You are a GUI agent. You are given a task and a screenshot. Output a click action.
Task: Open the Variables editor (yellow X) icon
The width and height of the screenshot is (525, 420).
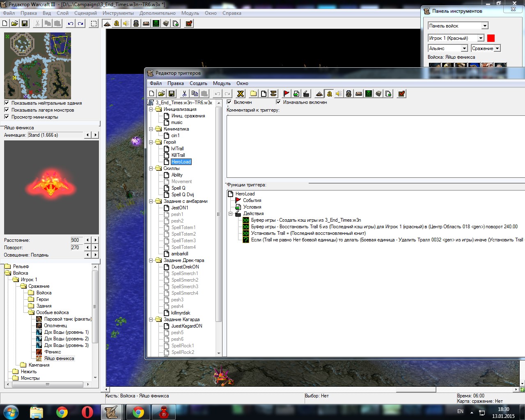(241, 94)
